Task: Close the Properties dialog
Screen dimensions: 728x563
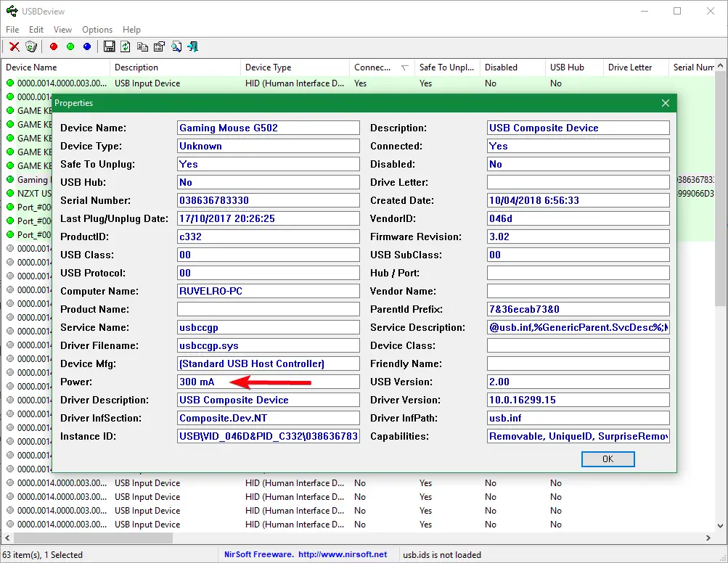Action: tap(665, 103)
